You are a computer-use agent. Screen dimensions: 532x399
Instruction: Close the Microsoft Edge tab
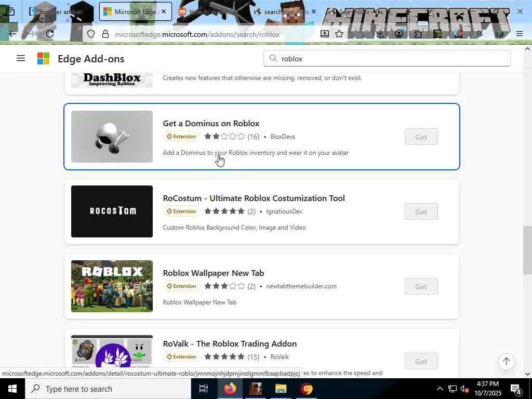pyautogui.click(x=164, y=11)
